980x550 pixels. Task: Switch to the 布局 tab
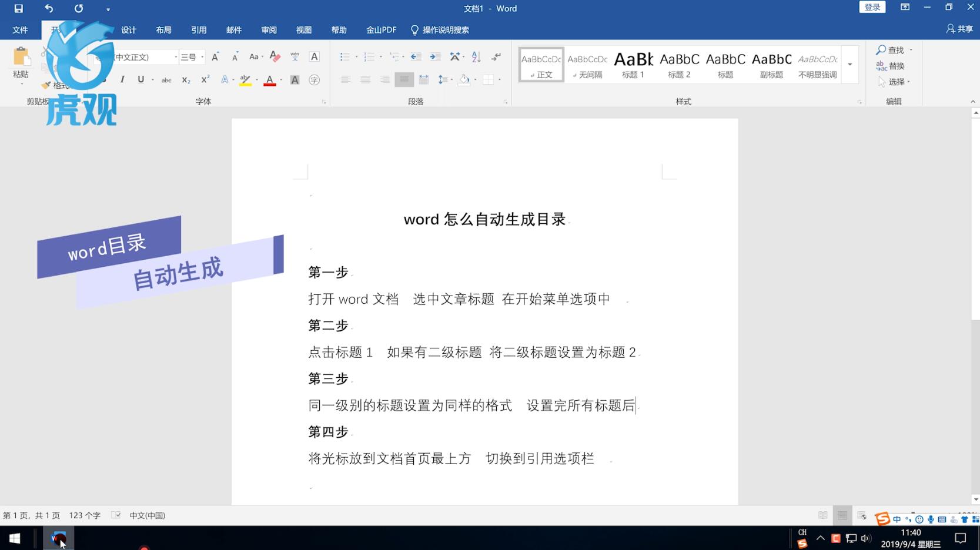pyautogui.click(x=163, y=30)
